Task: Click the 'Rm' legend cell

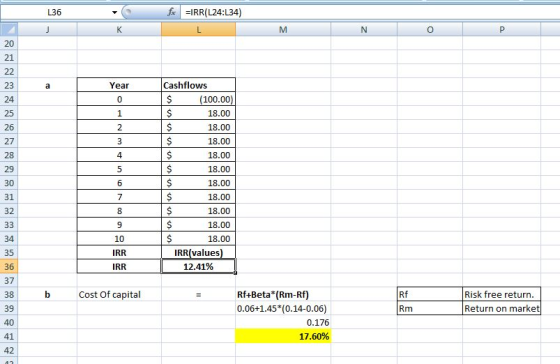Action: pos(430,308)
